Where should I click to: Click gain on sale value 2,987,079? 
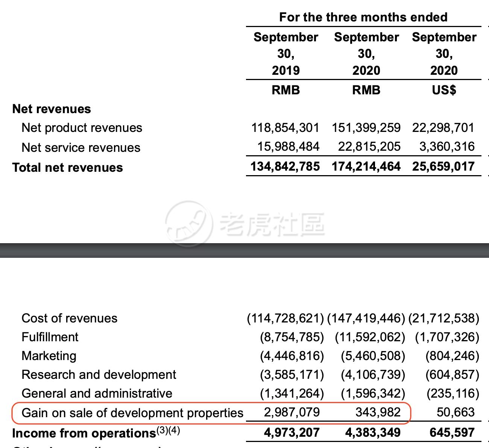(292, 412)
